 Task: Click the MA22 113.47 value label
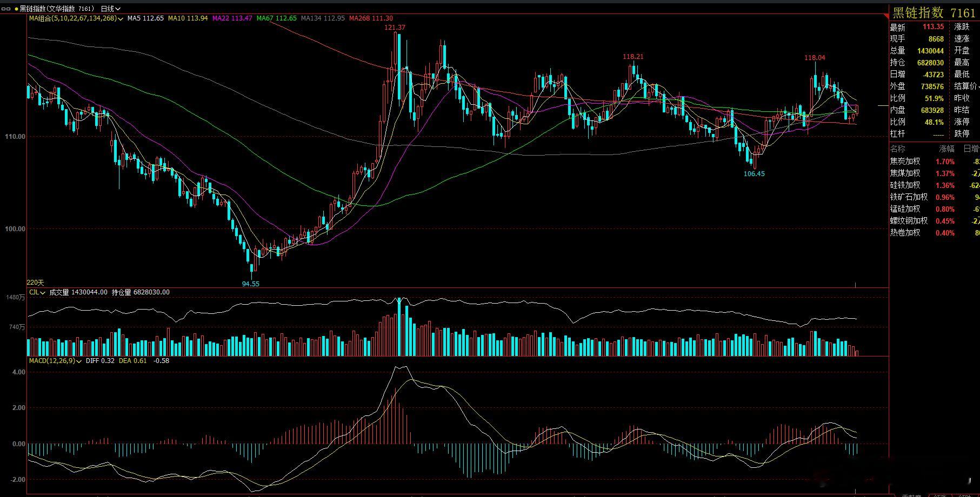tap(232, 18)
